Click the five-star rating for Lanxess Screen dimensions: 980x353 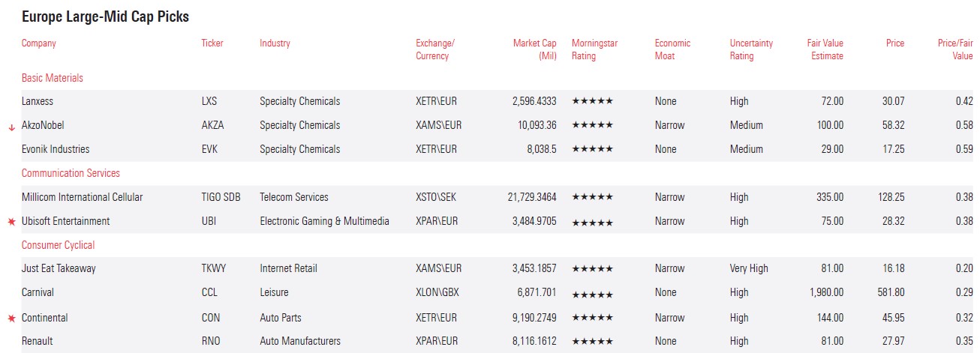(x=592, y=101)
